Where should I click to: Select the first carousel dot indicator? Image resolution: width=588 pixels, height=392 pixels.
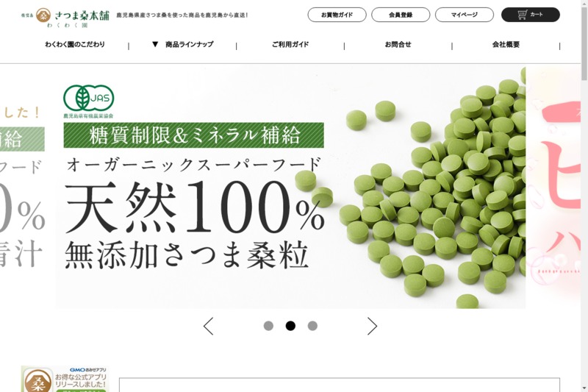click(x=268, y=326)
